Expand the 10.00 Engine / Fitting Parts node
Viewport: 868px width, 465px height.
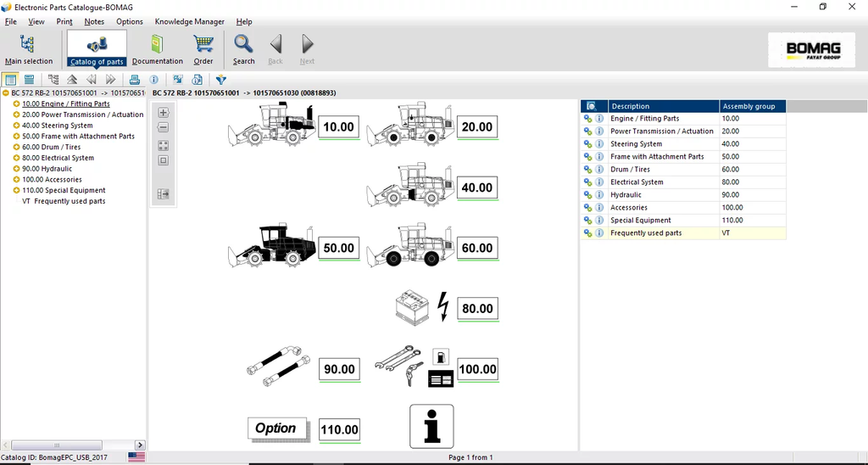(x=16, y=104)
